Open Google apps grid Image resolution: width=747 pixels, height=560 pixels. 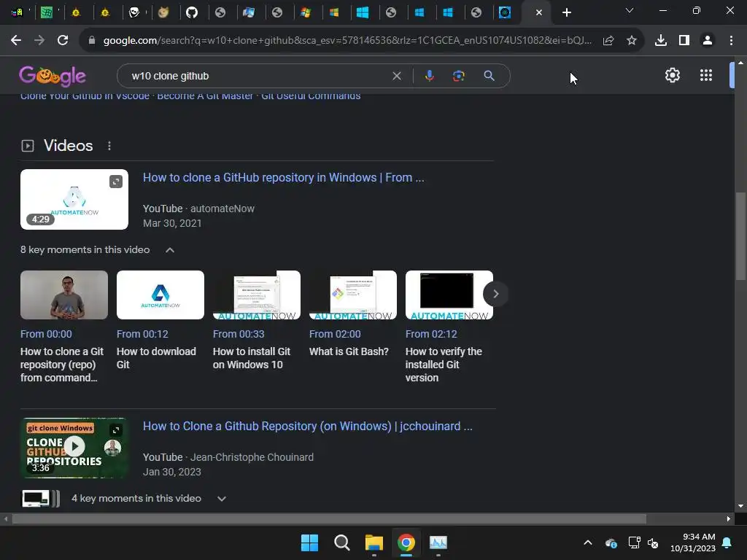click(706, 75)
